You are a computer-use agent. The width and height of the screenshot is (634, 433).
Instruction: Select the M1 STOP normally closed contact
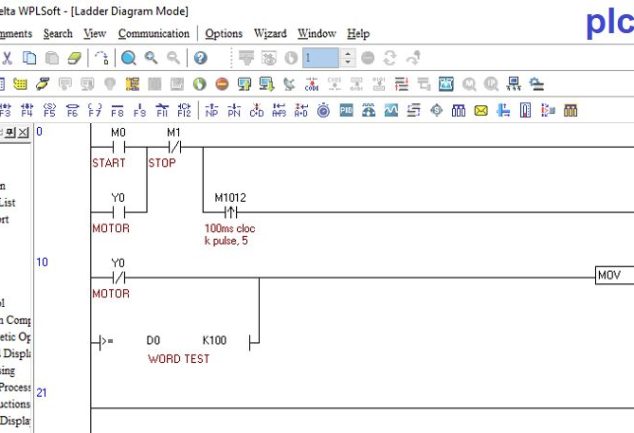tap(174, 147)
